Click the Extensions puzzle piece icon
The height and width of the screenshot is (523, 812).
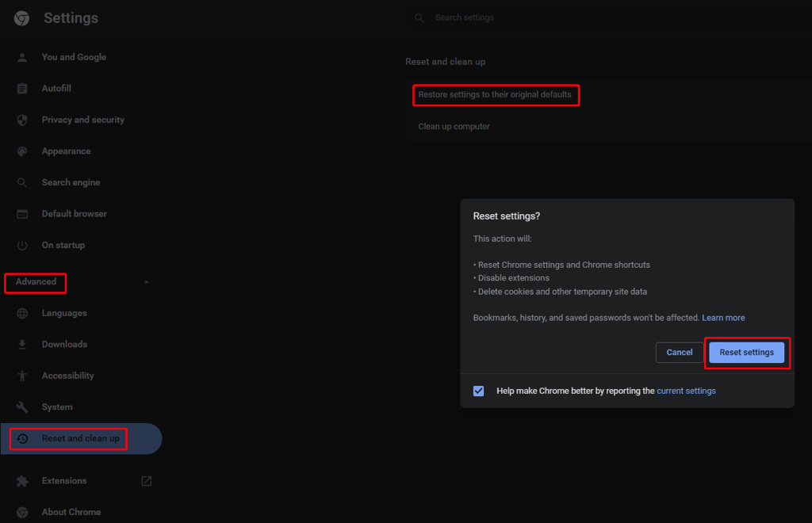tap(22, 481)
